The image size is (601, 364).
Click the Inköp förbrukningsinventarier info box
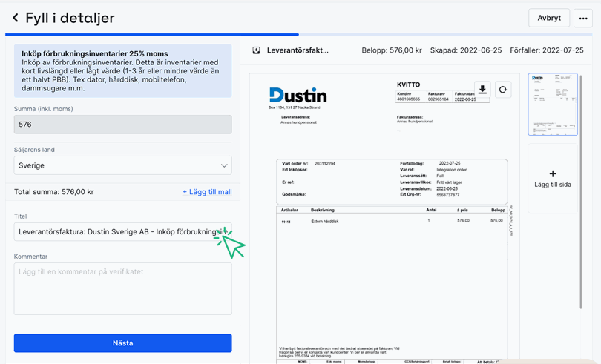pos(122,71)
